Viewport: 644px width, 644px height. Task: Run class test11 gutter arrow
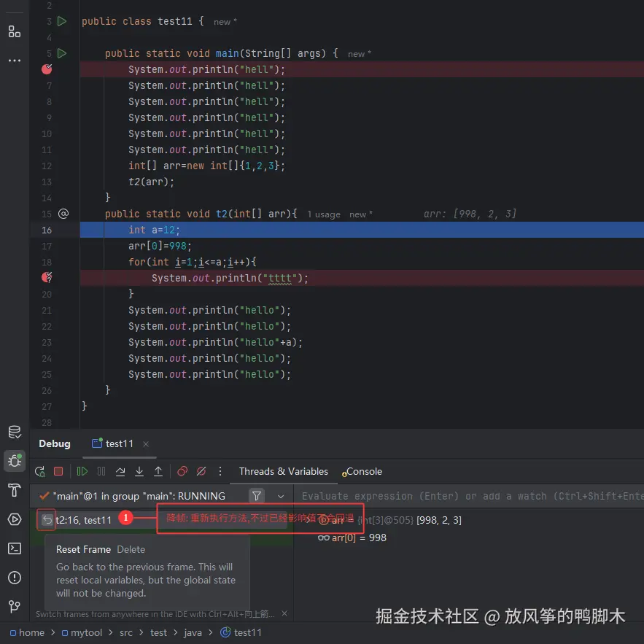(x=62, y=21)
